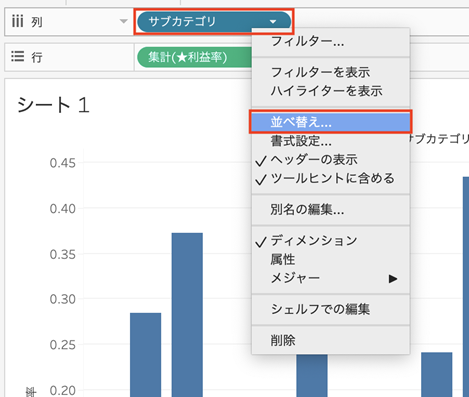
Task: Click the 0.25 axis label
Action: click(62, 345)
